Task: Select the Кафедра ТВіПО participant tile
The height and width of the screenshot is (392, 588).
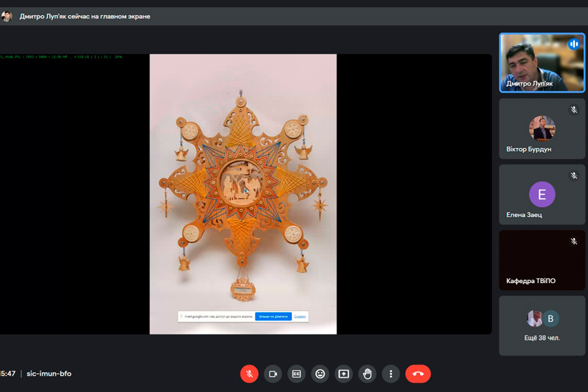Action: [542, 260]
